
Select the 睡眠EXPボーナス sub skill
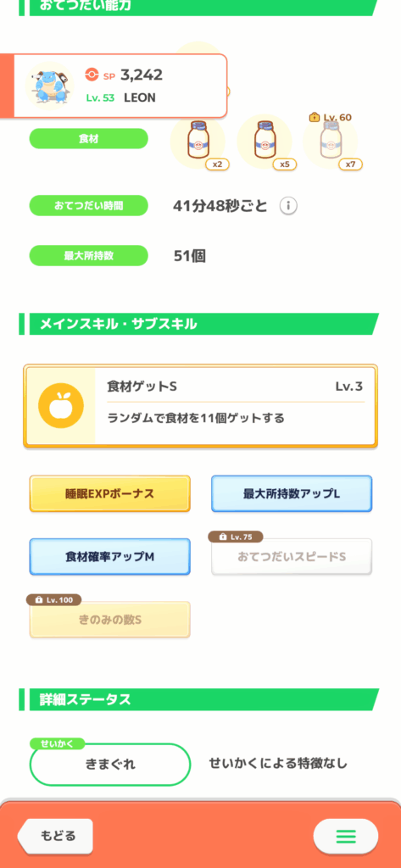[109, 494]
